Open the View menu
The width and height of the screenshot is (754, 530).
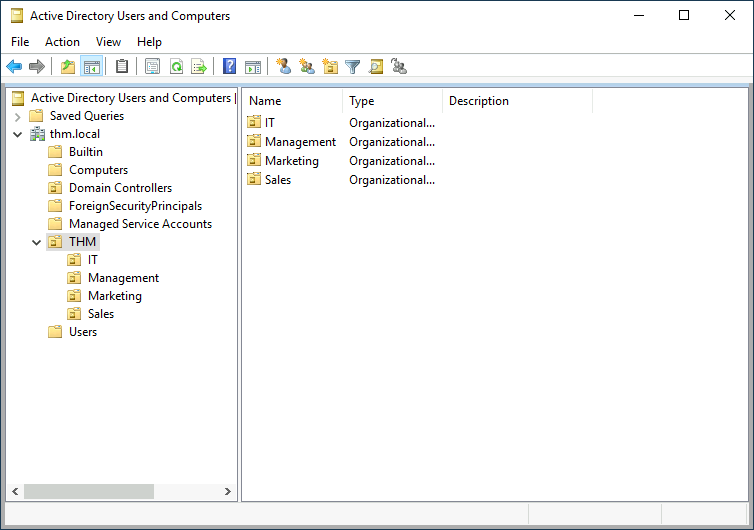(108, 42)
